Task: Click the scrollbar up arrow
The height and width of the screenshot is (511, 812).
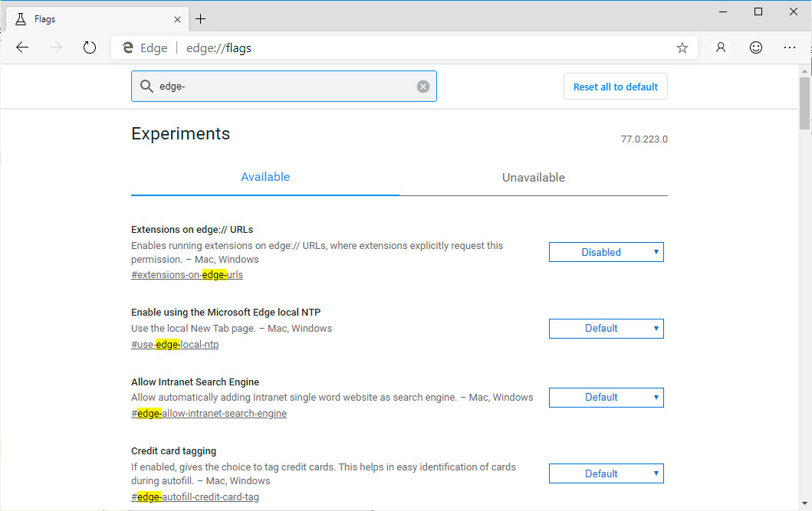Action: pos(804,70)
